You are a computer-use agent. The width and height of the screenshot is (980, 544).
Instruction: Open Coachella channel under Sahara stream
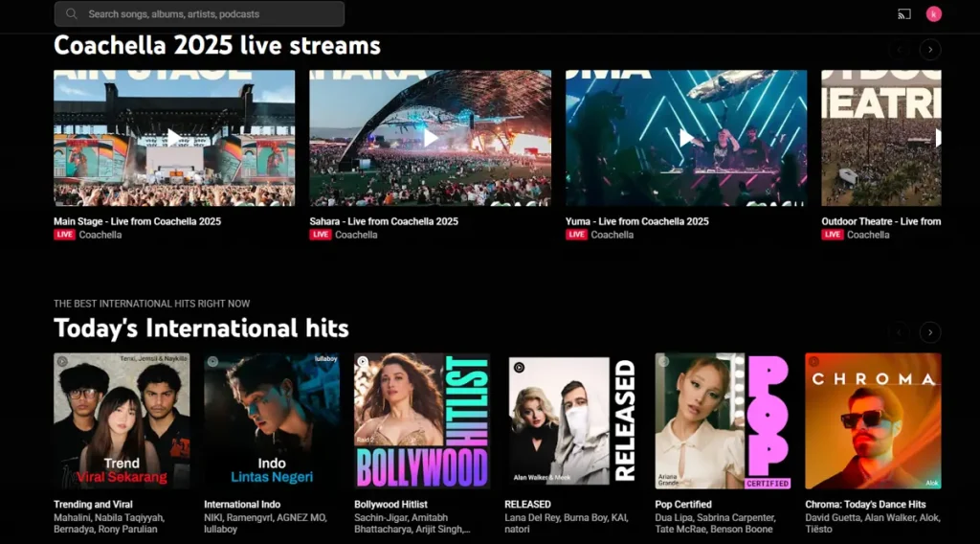(356, 235)
